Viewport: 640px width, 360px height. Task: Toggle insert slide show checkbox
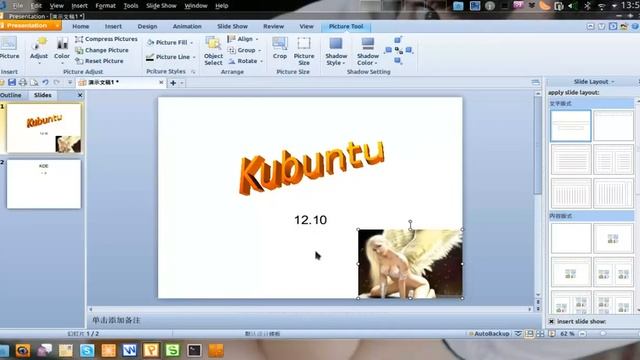coord(551,322)
